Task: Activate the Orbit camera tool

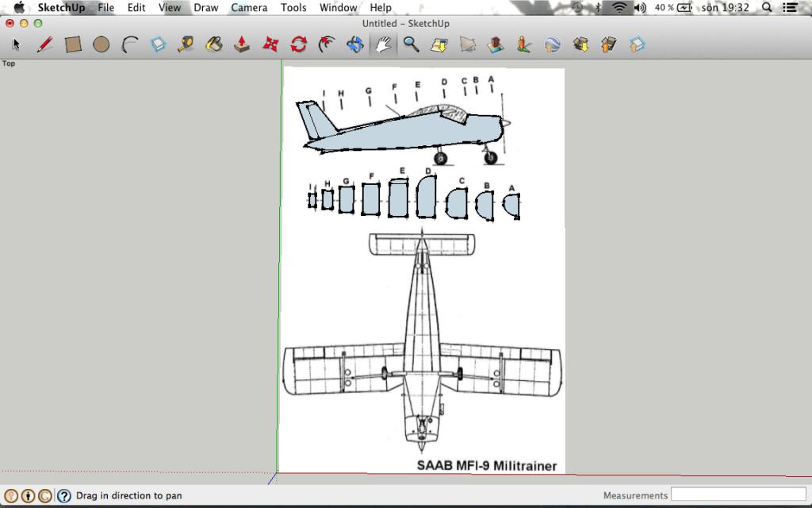Action: 354,44
